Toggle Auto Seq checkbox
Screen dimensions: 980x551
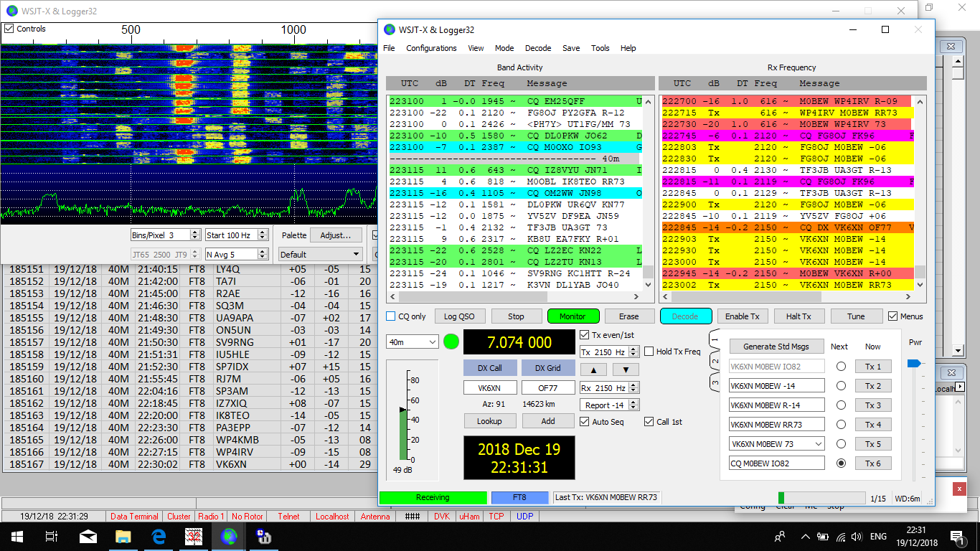584,422
